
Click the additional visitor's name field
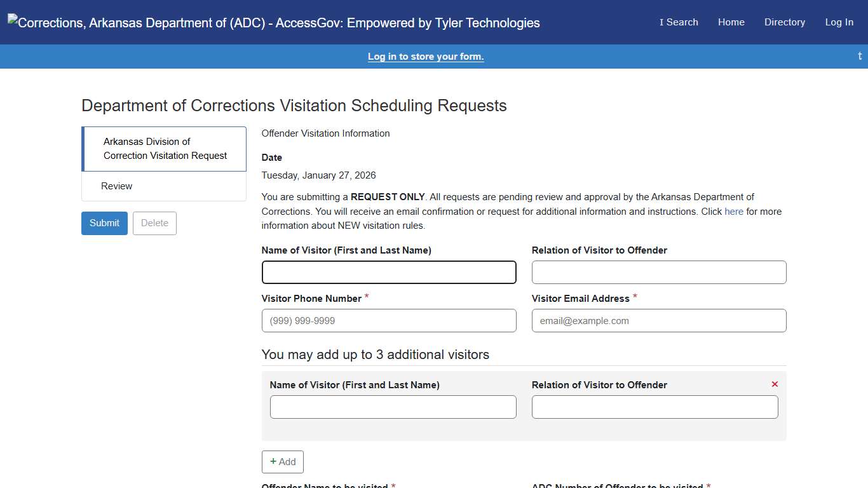pyautogui.click(x=393, y=407)
